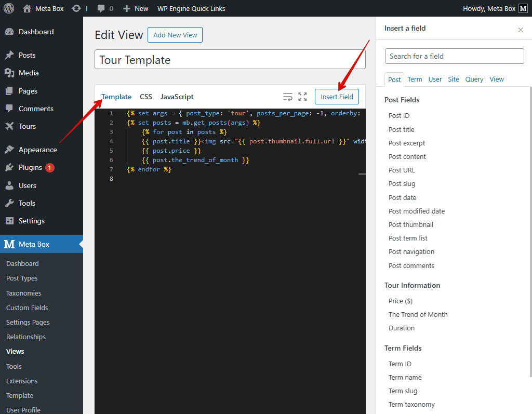Toggle line wrap icon in editor

point(287,97)
